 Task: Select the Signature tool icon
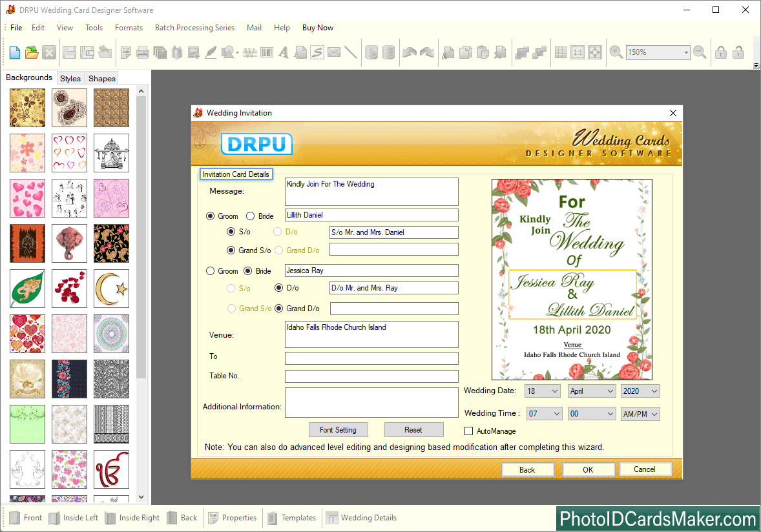click(317, 52)
